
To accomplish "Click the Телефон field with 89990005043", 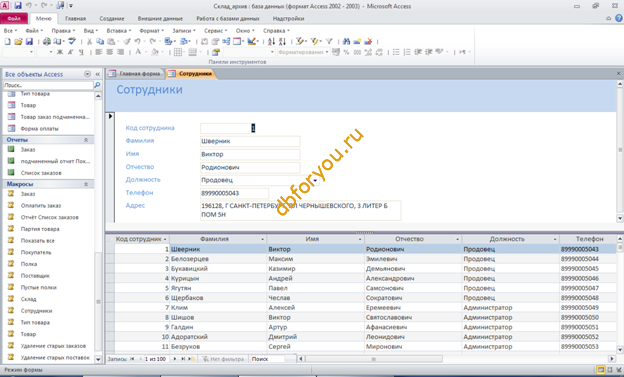I will (x=234, y=193).
